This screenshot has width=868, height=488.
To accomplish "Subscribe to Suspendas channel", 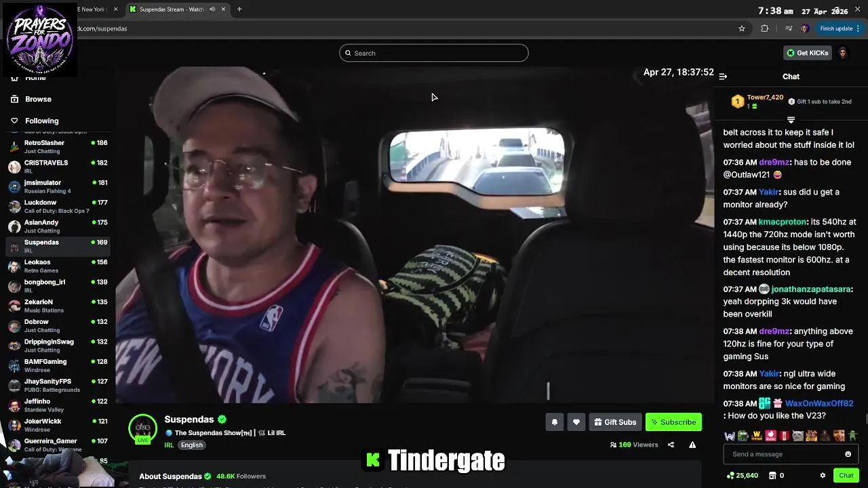I will [x=673, y=422].
